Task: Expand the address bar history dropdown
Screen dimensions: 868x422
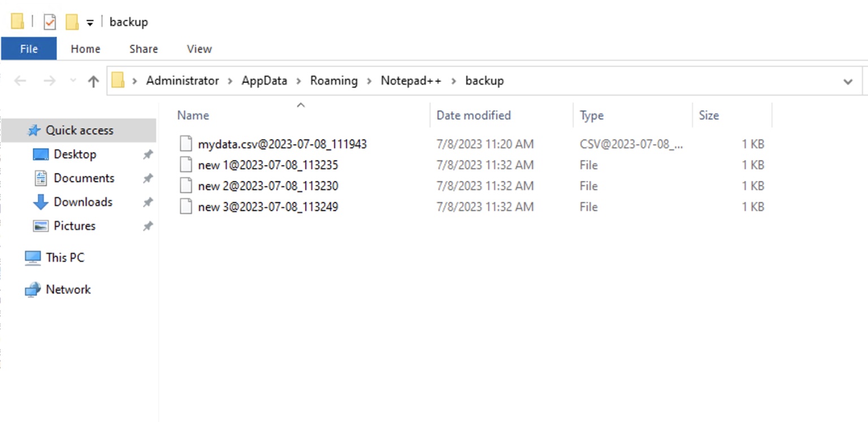Action: tap(848, 81)
